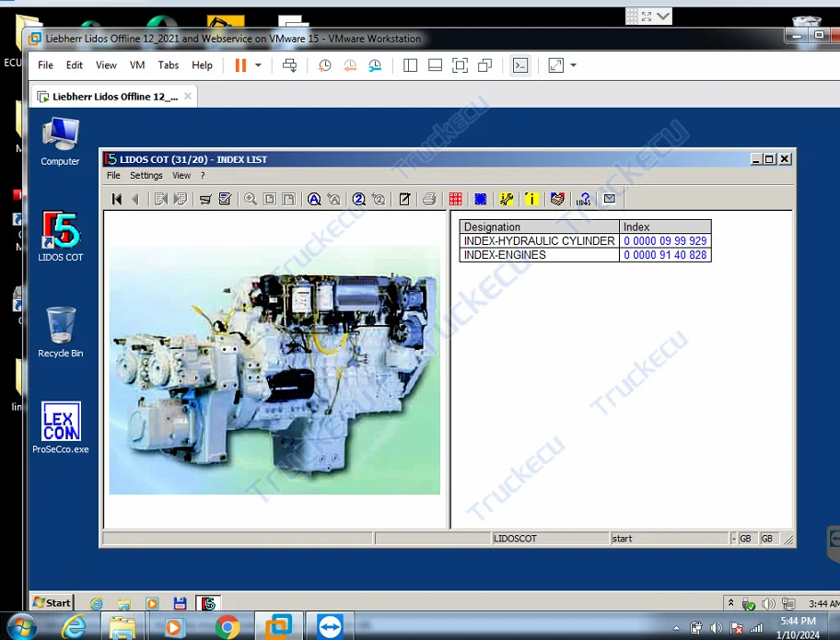The height and width of the screenshot is (640, 840).
Task: Click the 'start' status bar field
Action: pos(669,538)
